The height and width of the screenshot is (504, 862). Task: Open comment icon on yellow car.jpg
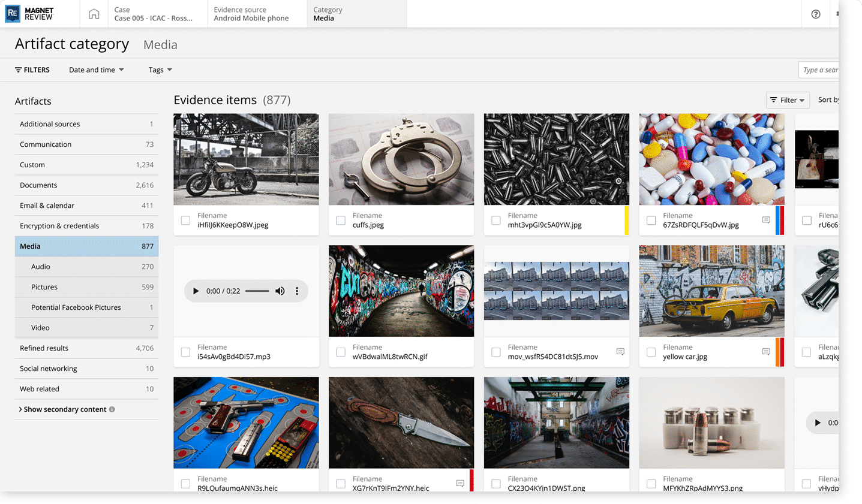766,352
